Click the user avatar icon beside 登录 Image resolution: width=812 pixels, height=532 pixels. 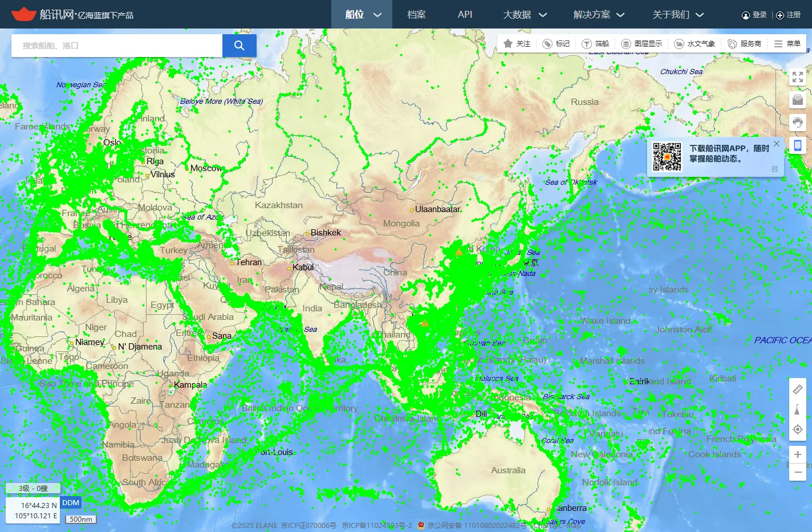(745, 15)
